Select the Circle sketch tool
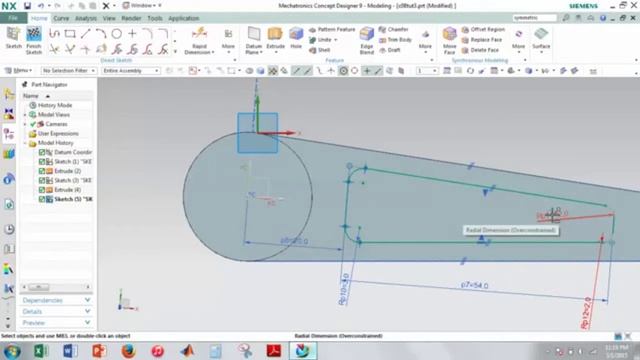640x360 pixels. 117,34
